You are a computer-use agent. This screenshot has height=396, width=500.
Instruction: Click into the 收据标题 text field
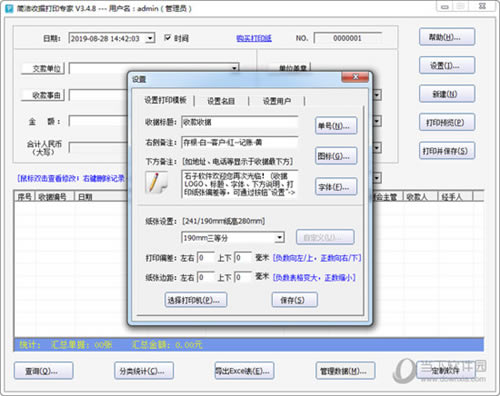click(240, 122)
